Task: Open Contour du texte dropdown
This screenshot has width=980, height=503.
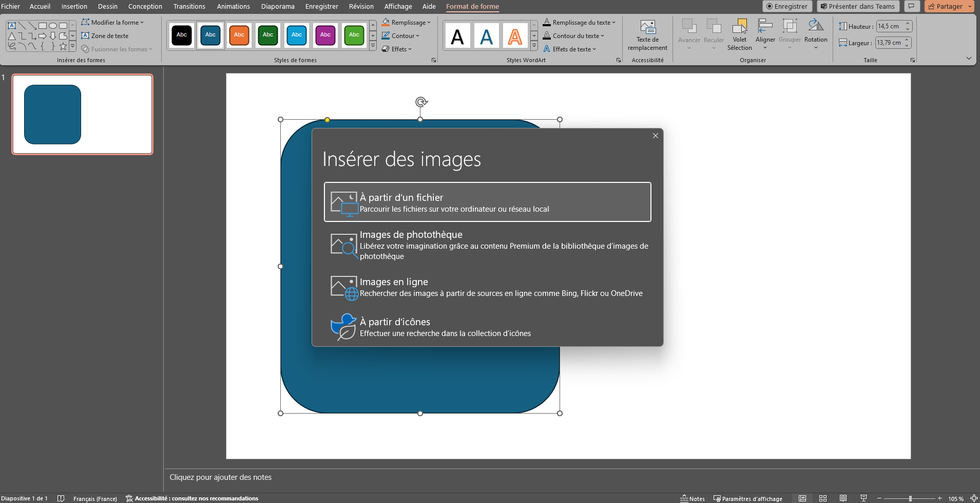Action: 573,36
